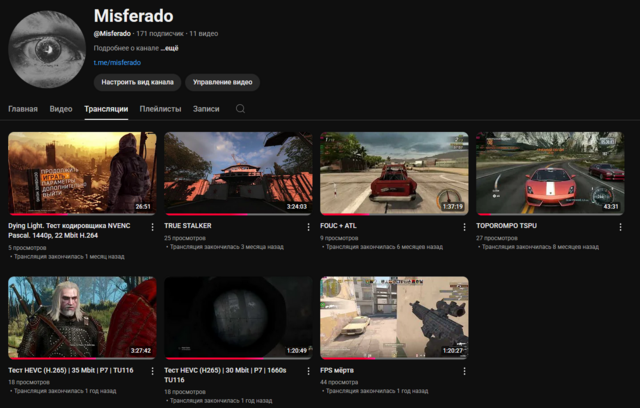640x408 pixels.
Task: Open the Плейлисты tab
Action: [x=160, y=108]
